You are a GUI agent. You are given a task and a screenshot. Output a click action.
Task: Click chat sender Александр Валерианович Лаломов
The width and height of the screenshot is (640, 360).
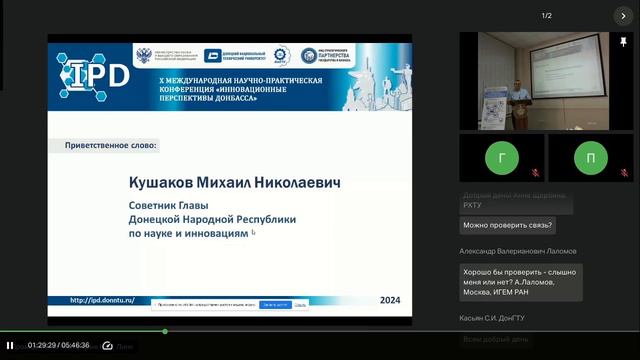[518, 251]
